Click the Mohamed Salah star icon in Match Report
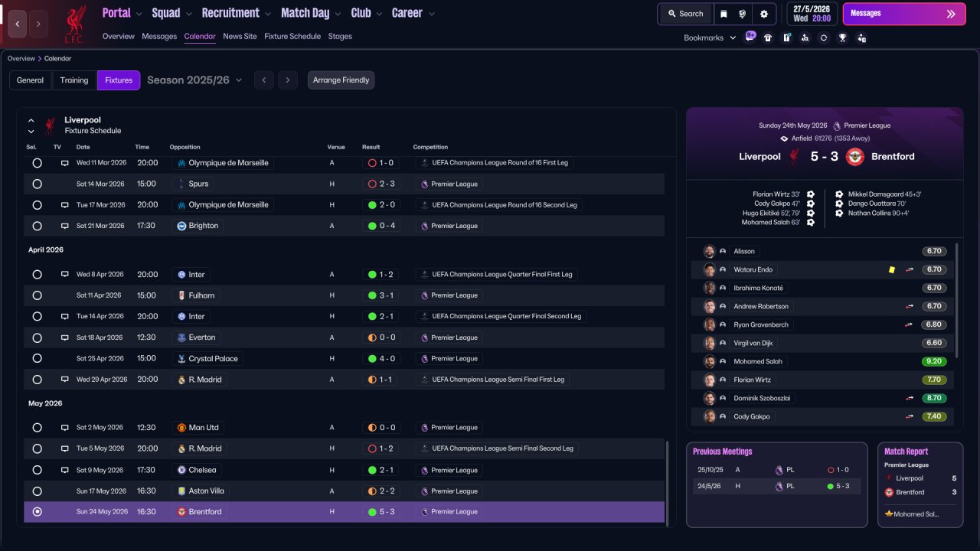The width and height of the screenshot is (980, 551). click(889, 514)
